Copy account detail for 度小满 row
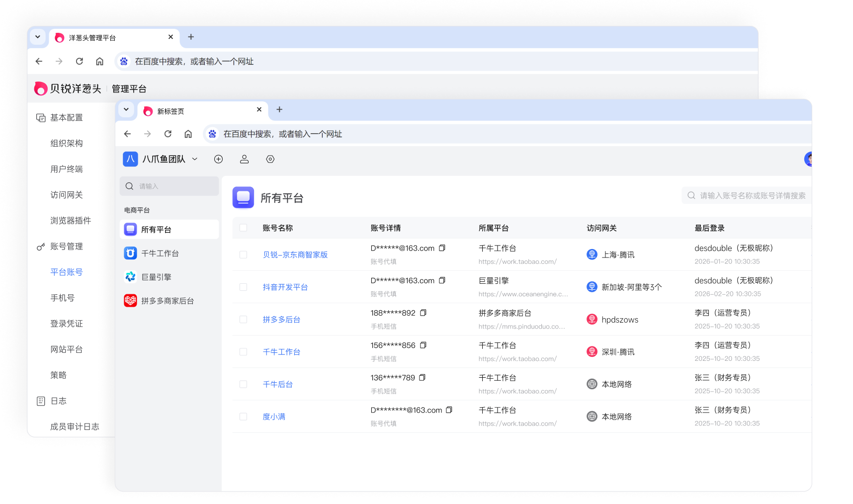 (449, 410)
